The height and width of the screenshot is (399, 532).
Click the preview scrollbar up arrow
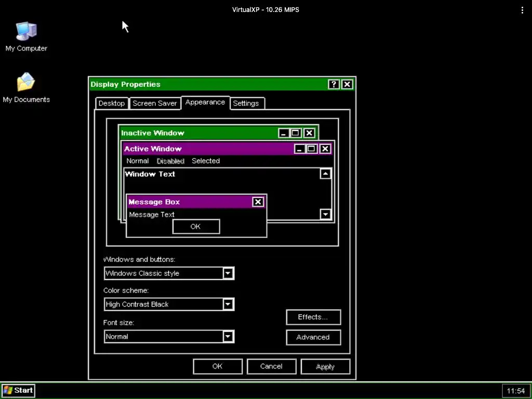tap(325, 174)
